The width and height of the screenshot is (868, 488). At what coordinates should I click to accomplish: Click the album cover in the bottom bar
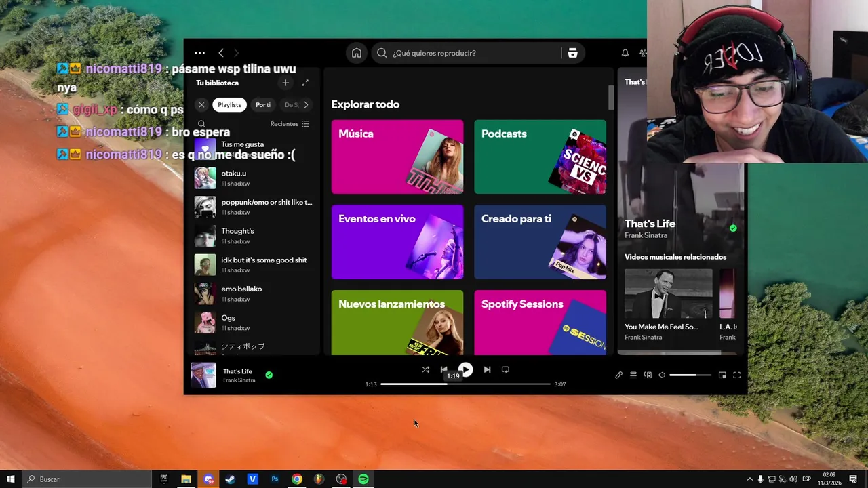pyautogui.click(x=203, y=375)
